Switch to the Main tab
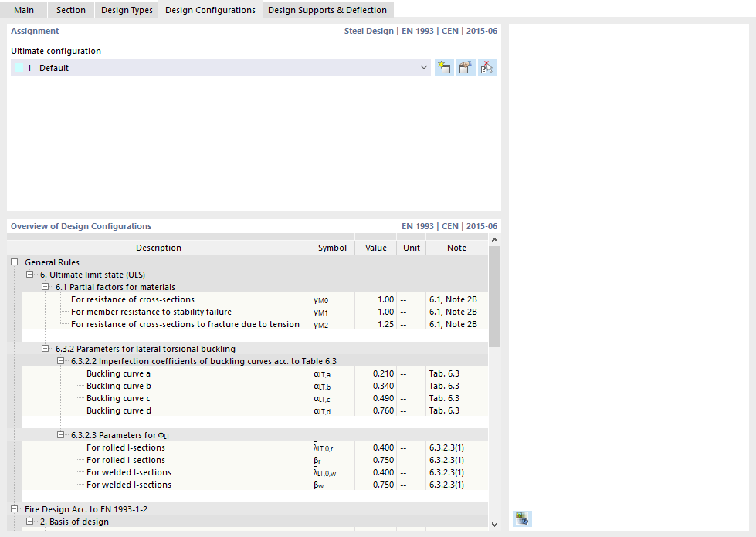This screenshot has width=756, height=537. [24, 10]
